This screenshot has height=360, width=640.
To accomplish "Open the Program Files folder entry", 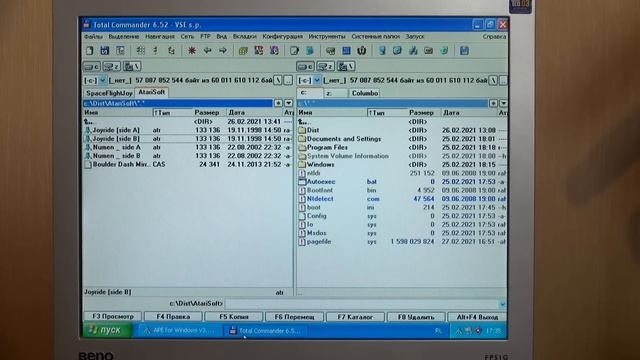I will (402, 147).
